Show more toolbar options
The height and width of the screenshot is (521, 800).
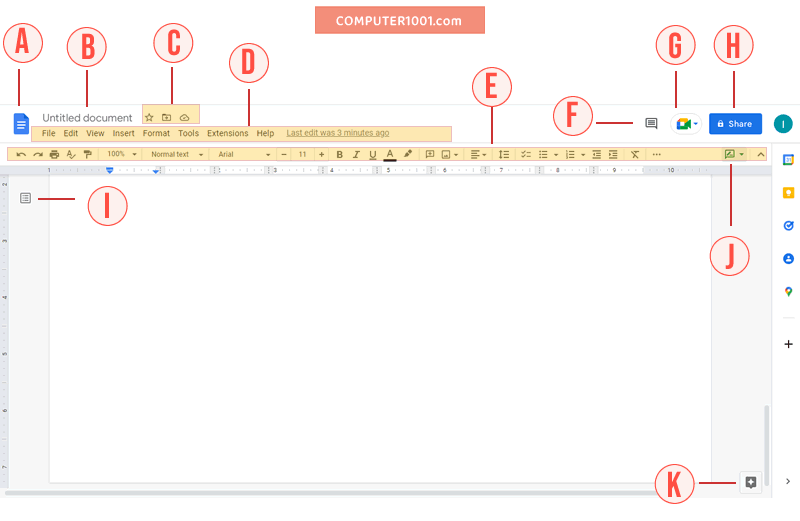657,154
